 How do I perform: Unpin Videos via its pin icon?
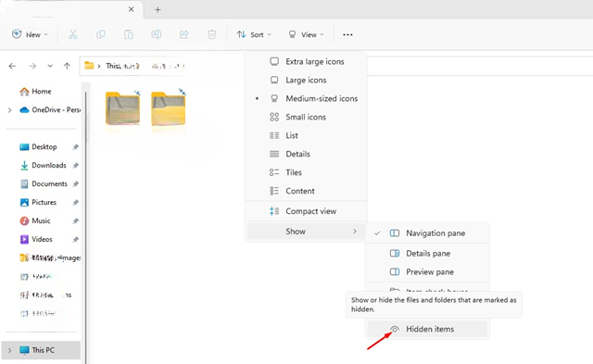76,239
